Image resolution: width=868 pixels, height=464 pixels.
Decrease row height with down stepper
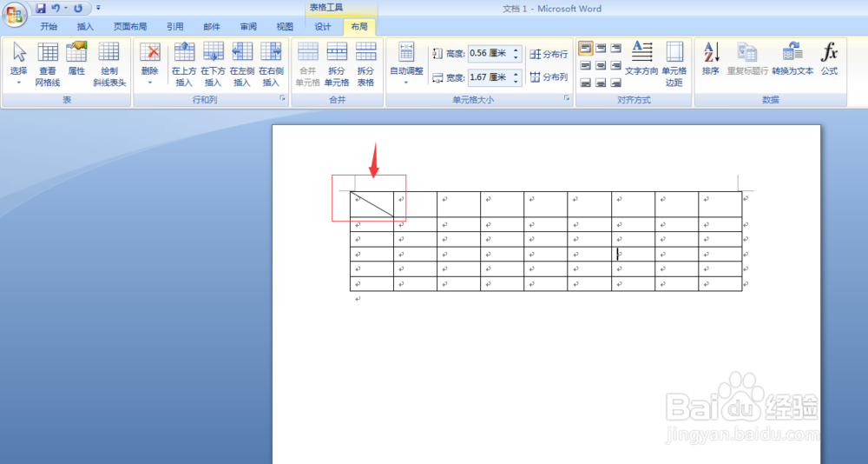click(516, 57)
